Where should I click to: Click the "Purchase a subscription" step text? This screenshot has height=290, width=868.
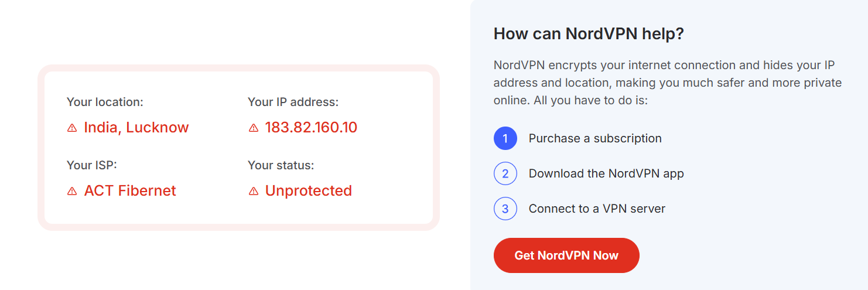tap(595, 139)
